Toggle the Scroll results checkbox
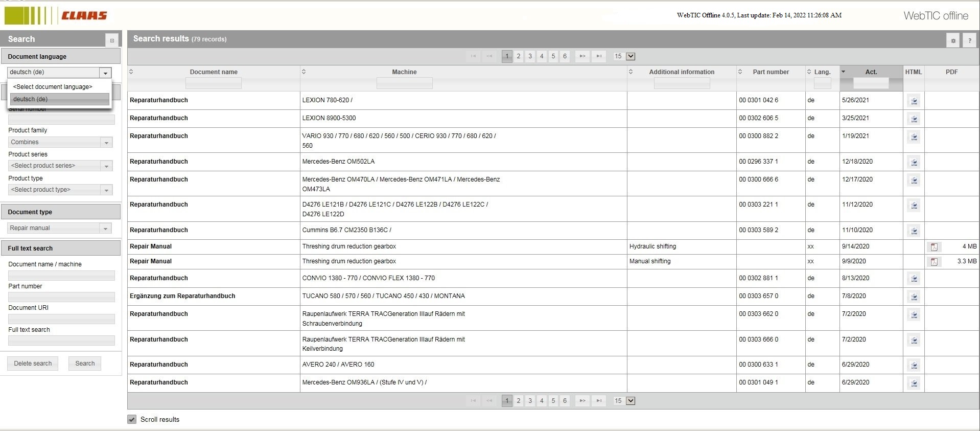This screenshot has height=431, width=980. [132, 419]
